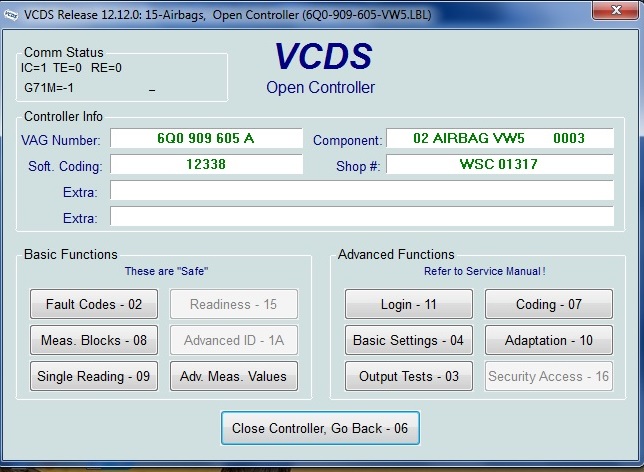Click the IC=1 TE=0 RE=0 status text
644x472 pixels.
71,68
